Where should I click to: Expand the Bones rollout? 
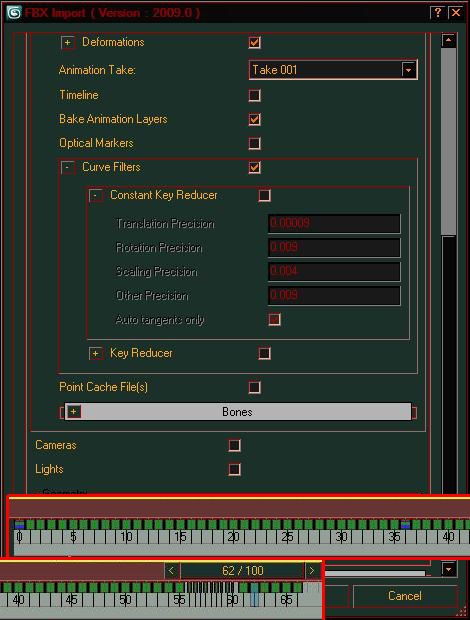click(74, 412)
